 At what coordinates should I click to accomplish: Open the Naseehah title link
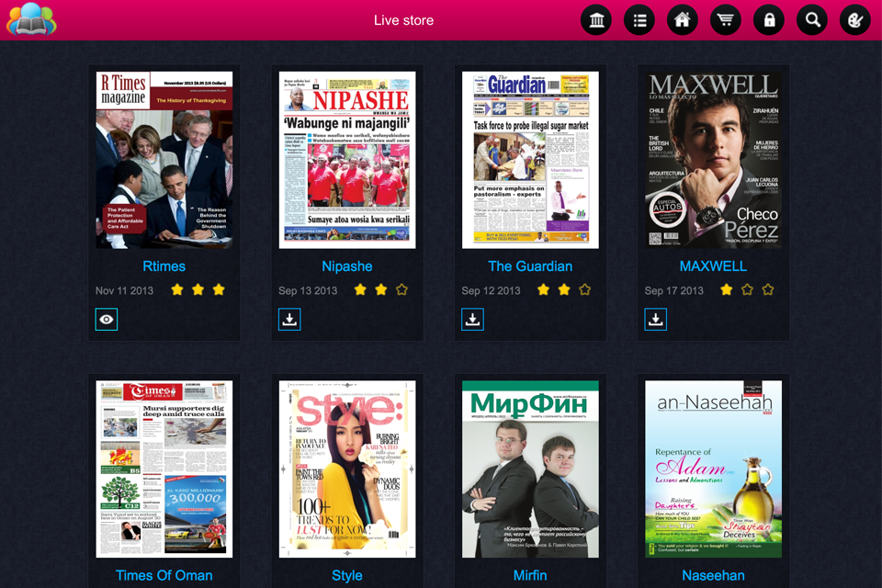pos(713,576)
